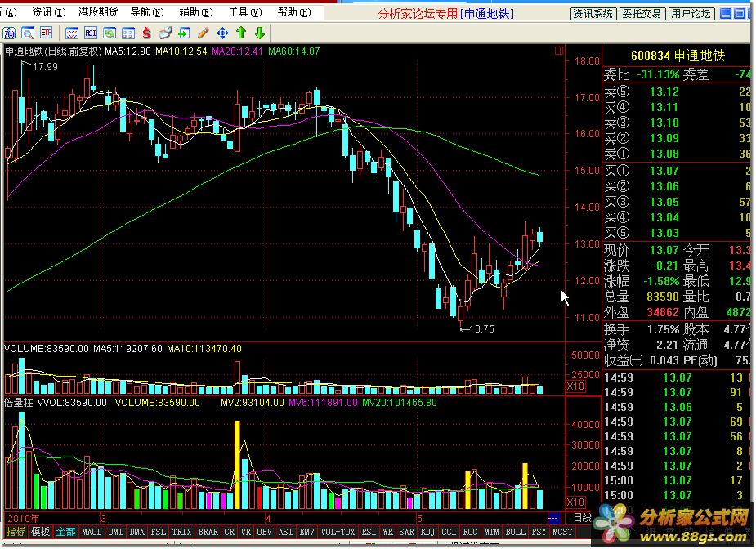Viewport: 756px width, 549px height.
Task: Click the 买① 13.07 bid row
Action: click(678, 171)
